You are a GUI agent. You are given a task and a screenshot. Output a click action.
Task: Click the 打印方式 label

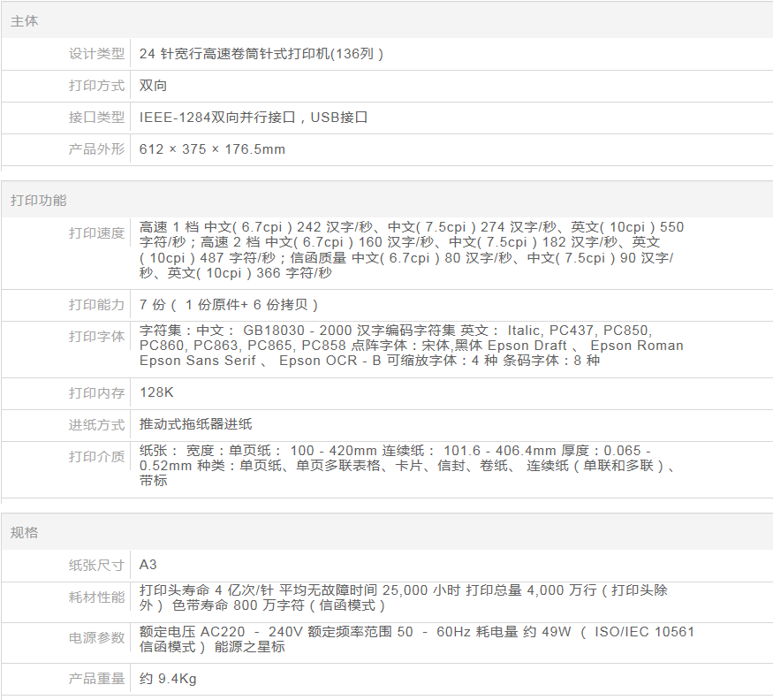pos(97,86)
